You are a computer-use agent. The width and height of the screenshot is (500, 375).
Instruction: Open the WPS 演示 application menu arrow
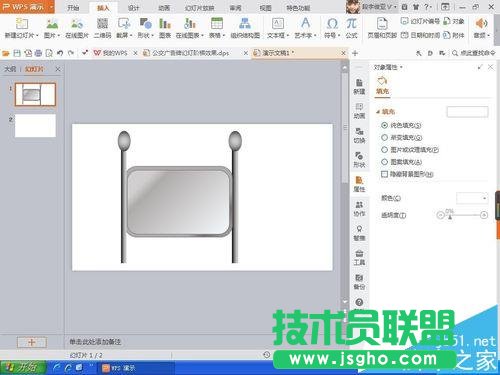pyautogui.click(x=51, y=7)
